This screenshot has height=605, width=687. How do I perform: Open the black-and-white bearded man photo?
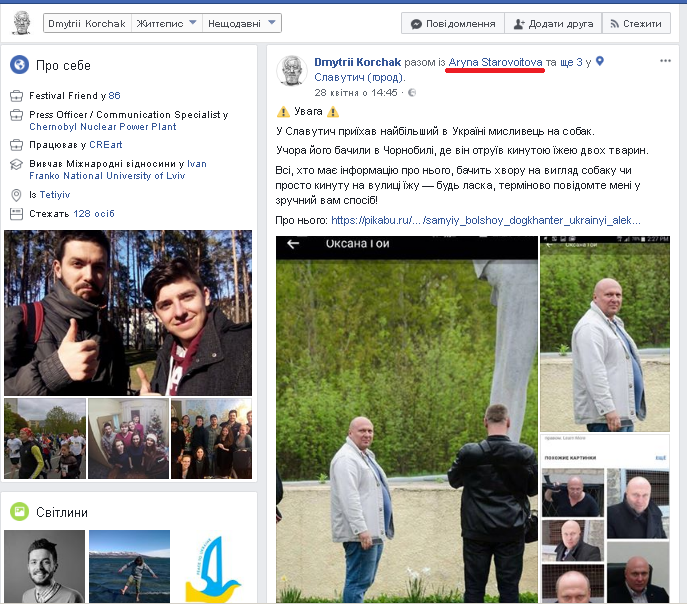click(x=44, y=566)
